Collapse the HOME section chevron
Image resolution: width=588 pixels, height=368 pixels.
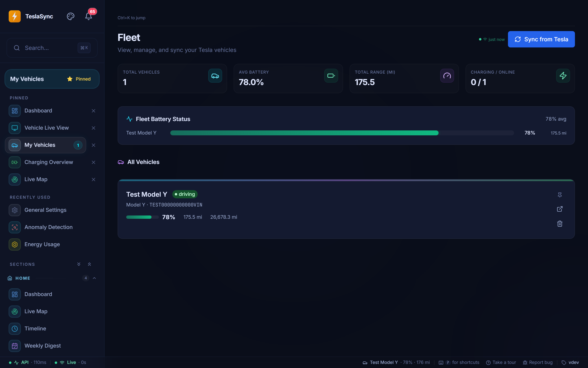(x=95, y=278)
